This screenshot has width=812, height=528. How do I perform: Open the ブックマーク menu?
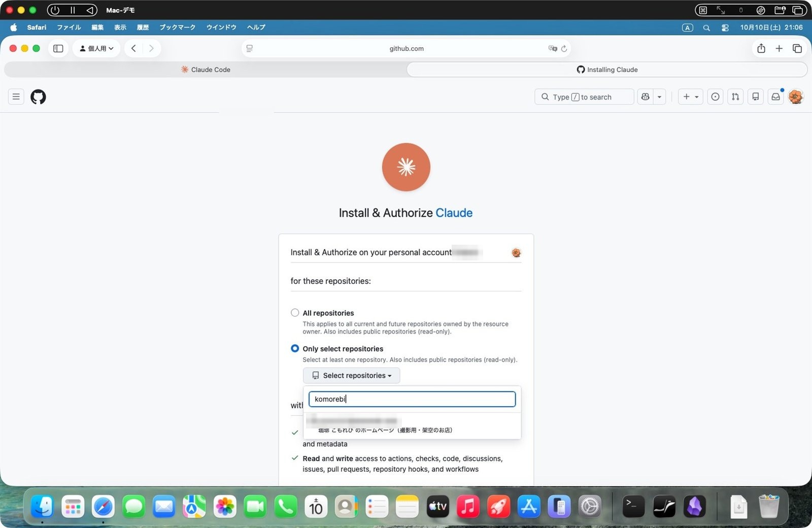point(178,27)
